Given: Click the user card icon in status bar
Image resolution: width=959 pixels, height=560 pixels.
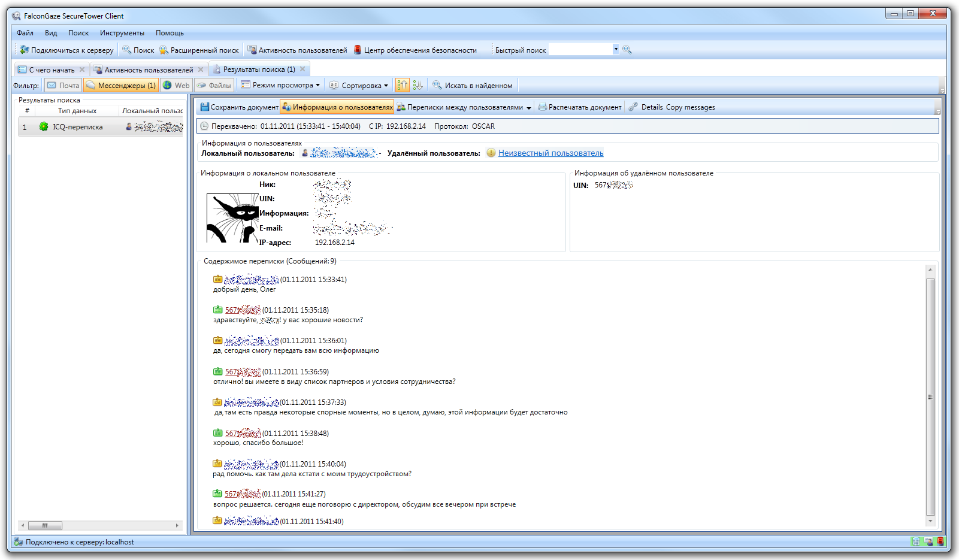Looking at the screenshot, I should click(928, 541).
